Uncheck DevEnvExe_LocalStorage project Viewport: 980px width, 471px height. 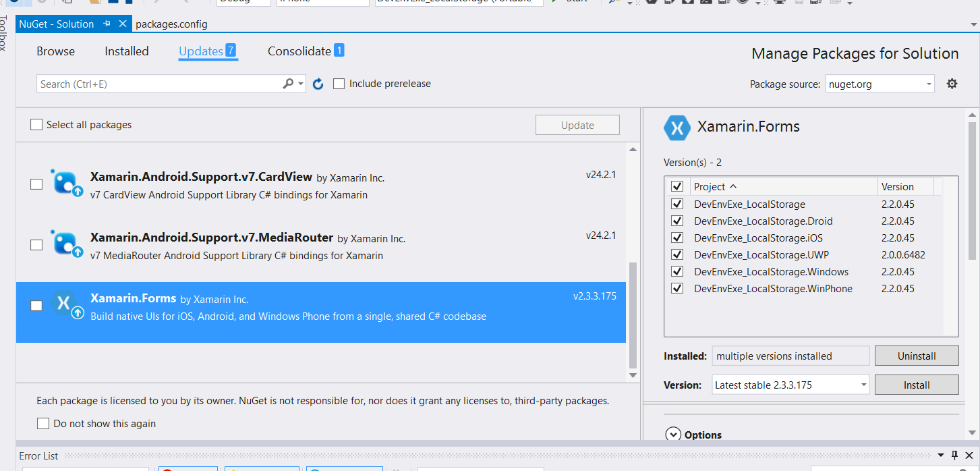pyautogui.click(x=677, y=204)
